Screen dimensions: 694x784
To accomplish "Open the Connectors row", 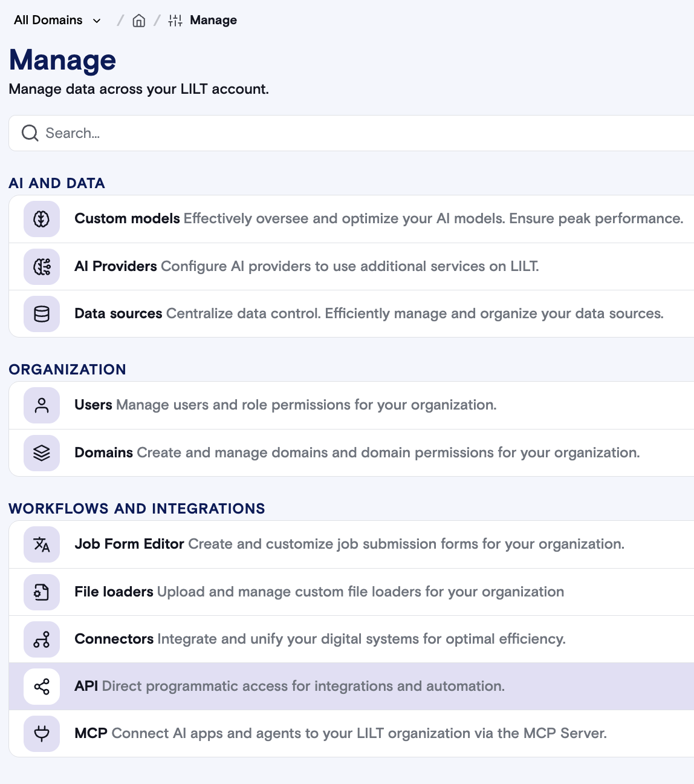I will 352,639.
